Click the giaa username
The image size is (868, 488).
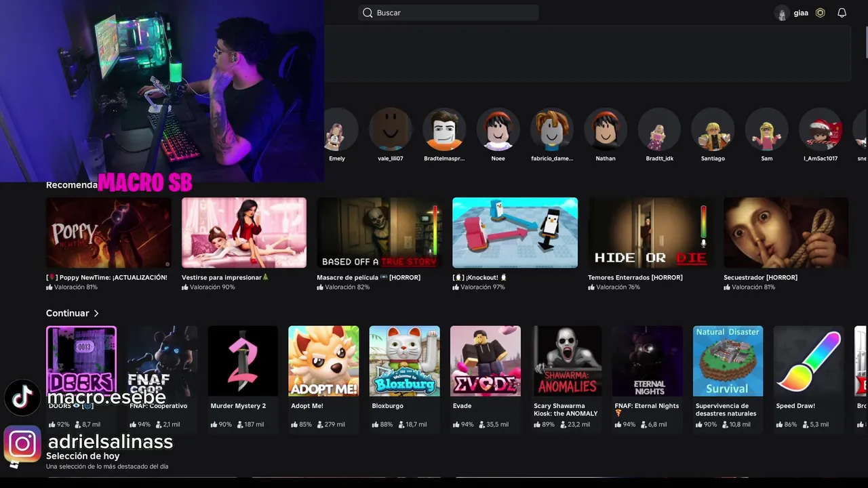tap(801, 13)
